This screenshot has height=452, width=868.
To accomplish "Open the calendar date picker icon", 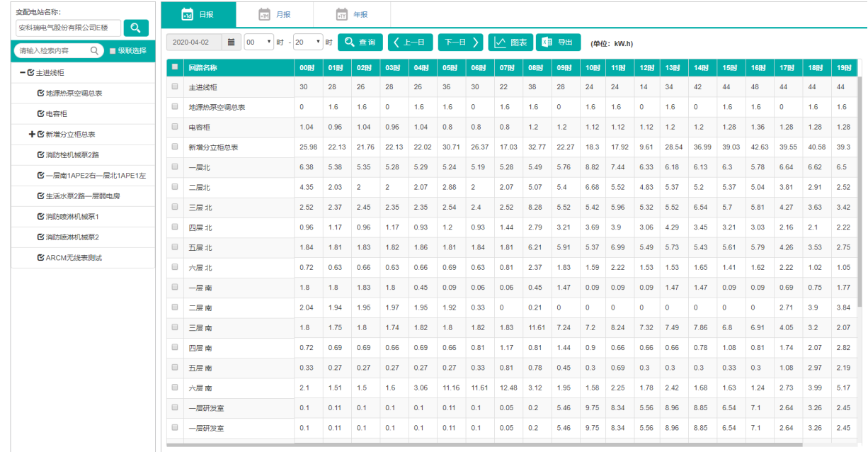I will coord(232,43).
